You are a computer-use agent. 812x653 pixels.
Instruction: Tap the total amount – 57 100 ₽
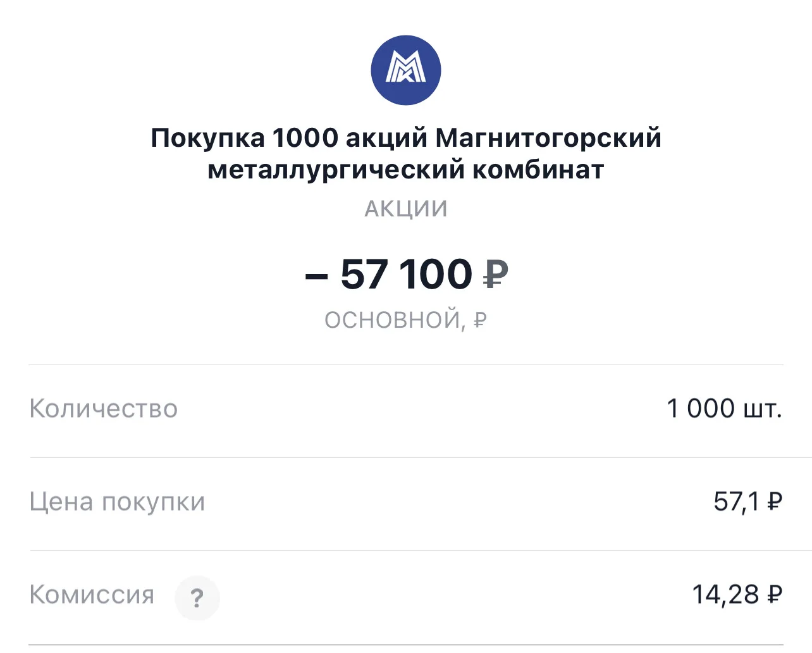406,274
